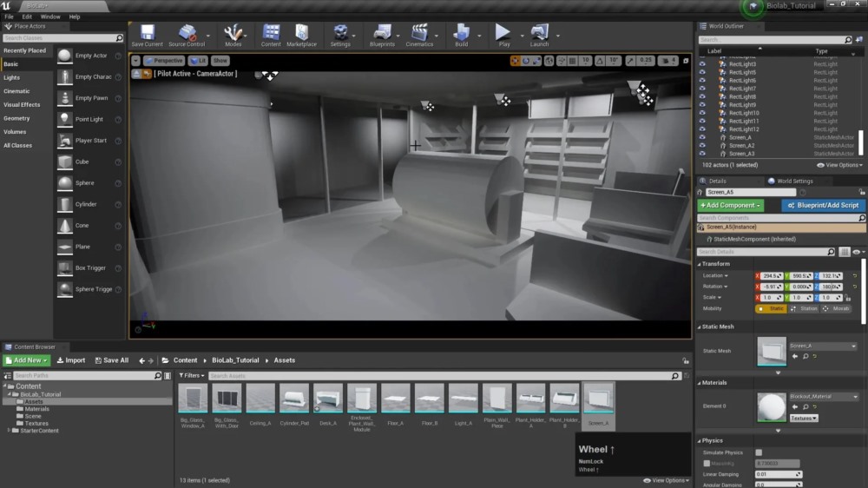The height and width of the screenshot is (488, 868).
Task: Set Mobility to Static
Action: [771, 308]
